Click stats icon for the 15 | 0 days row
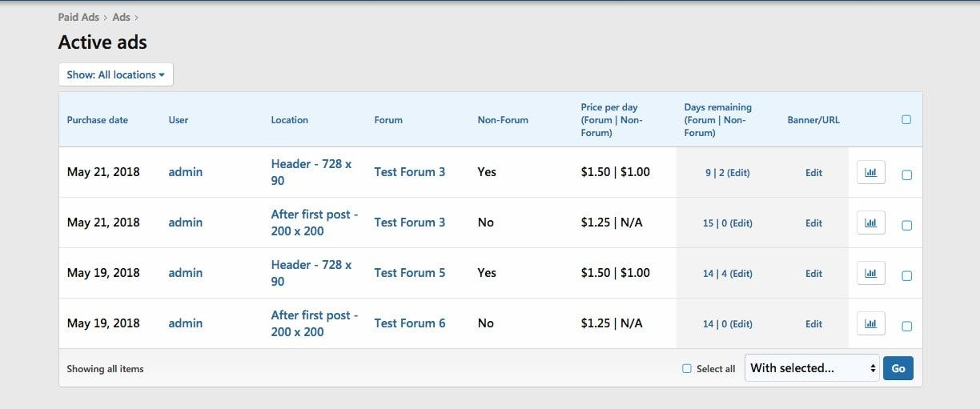 [x=870, y=223]
